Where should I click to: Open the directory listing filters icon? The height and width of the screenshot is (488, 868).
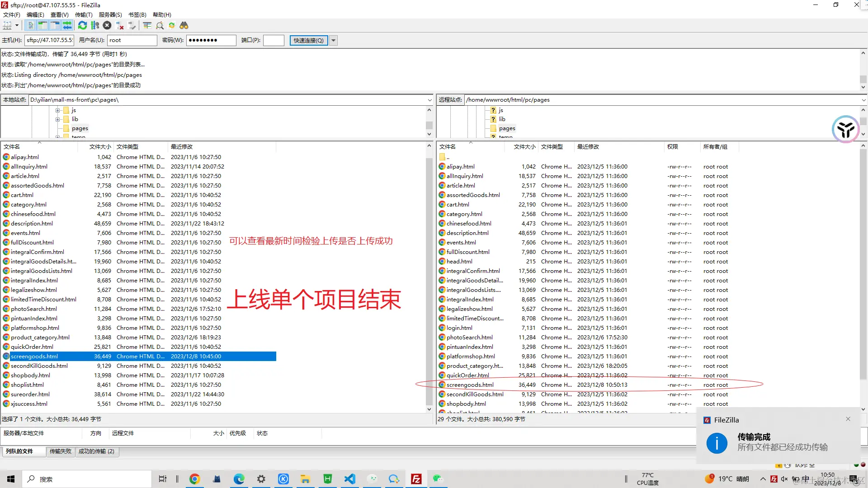click(x=147, y=26)
